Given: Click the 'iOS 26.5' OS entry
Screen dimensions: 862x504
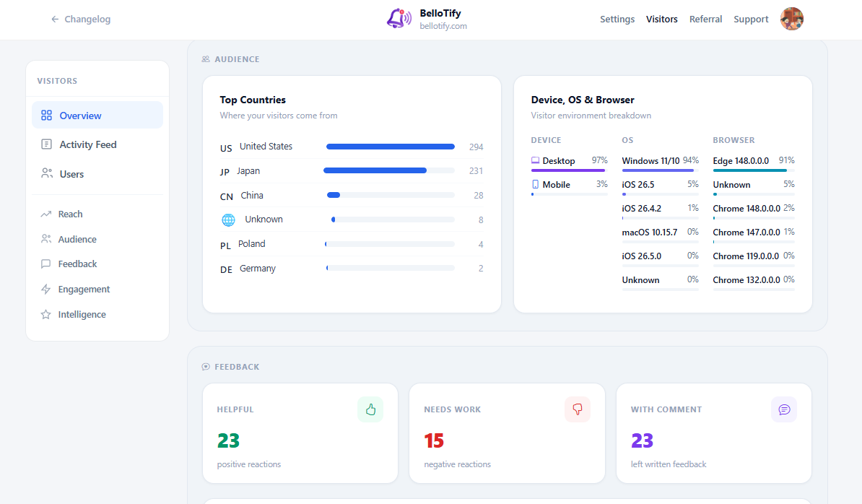Looking at the screenshot, I should [x=637, y=185].
